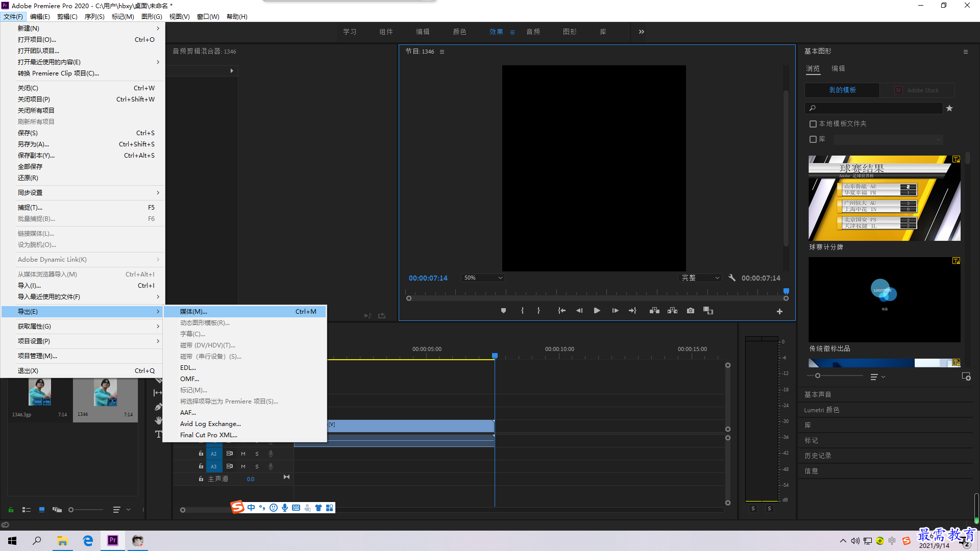Mute the A3 audio track

pyautogui.click(x=243, y=466)
